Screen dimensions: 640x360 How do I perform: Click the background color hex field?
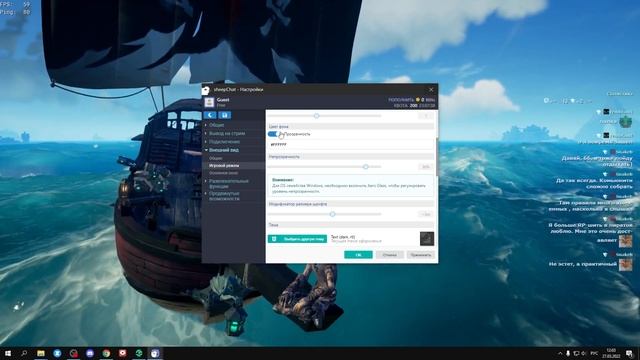pyautogui.click(x=351, y=144)
